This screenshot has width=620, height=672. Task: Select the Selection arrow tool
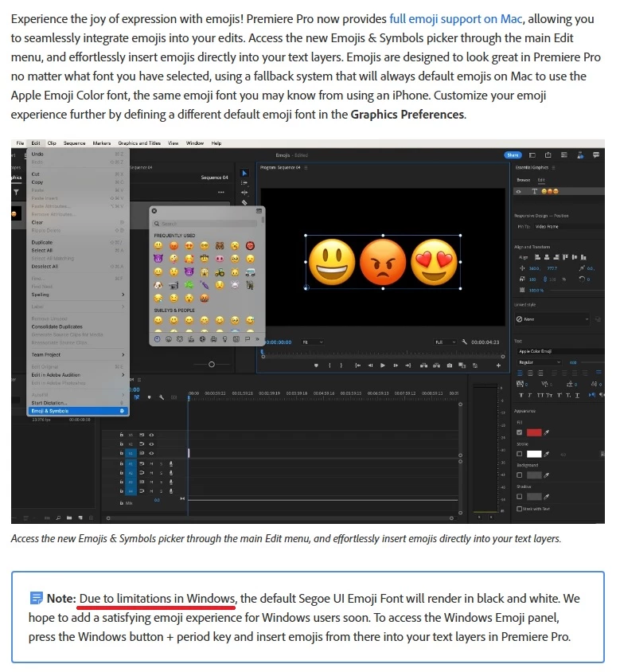(244, 173)
